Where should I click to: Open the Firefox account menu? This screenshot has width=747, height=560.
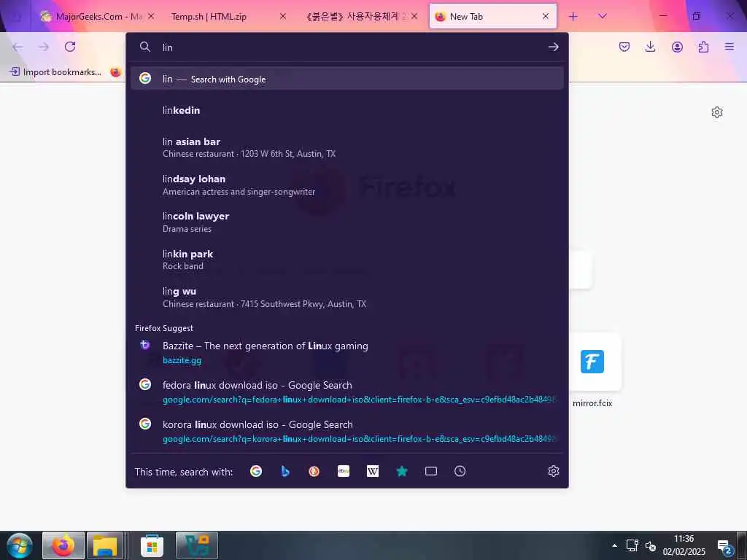pos(677,47)
